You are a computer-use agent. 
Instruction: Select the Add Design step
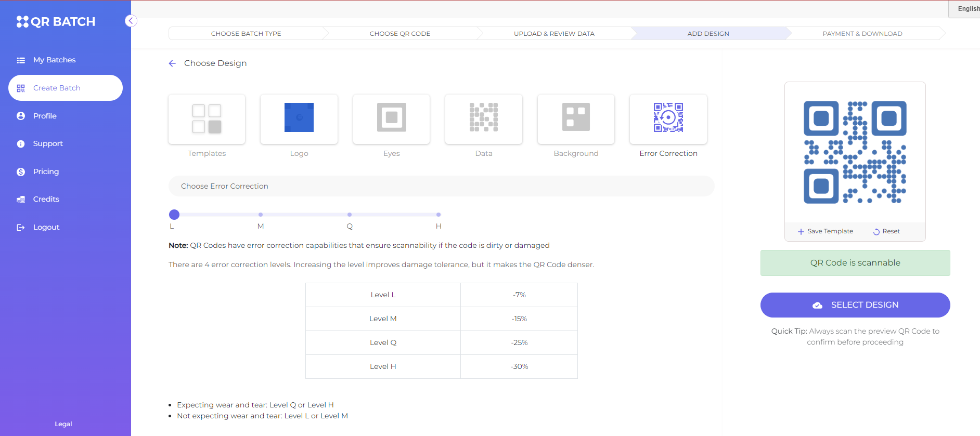[708, 34]
